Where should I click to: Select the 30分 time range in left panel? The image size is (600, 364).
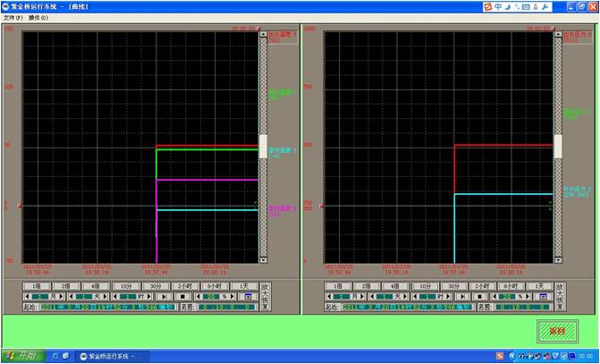pyautogui.click(x=156, y=285)
